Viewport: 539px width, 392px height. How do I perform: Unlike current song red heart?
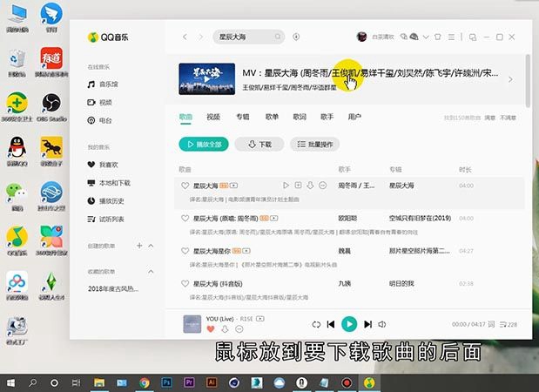[211, 329]
